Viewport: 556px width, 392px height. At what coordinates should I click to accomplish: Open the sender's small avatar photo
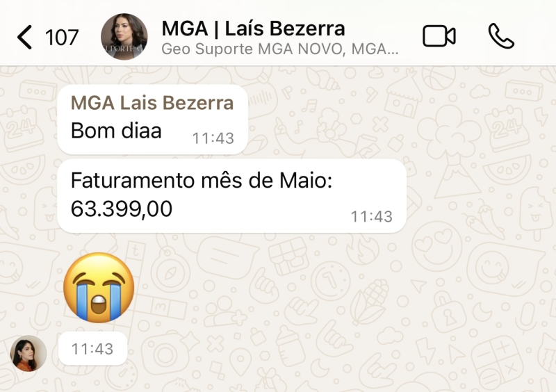(28, 353)
